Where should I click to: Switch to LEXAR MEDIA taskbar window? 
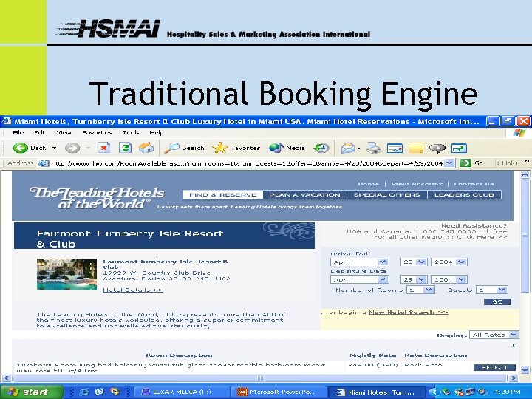point(183,392)
